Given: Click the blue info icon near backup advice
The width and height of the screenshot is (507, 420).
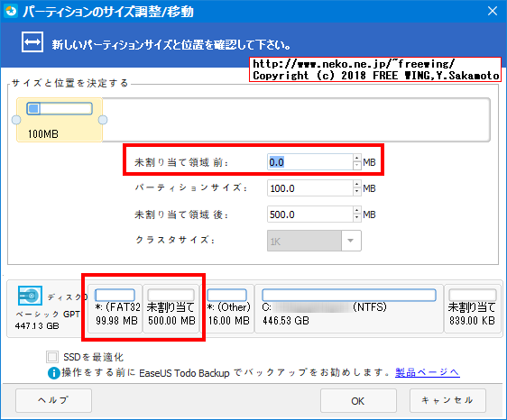Looking at the screenshot, I should pyautogui.click(x=53, y=373).
